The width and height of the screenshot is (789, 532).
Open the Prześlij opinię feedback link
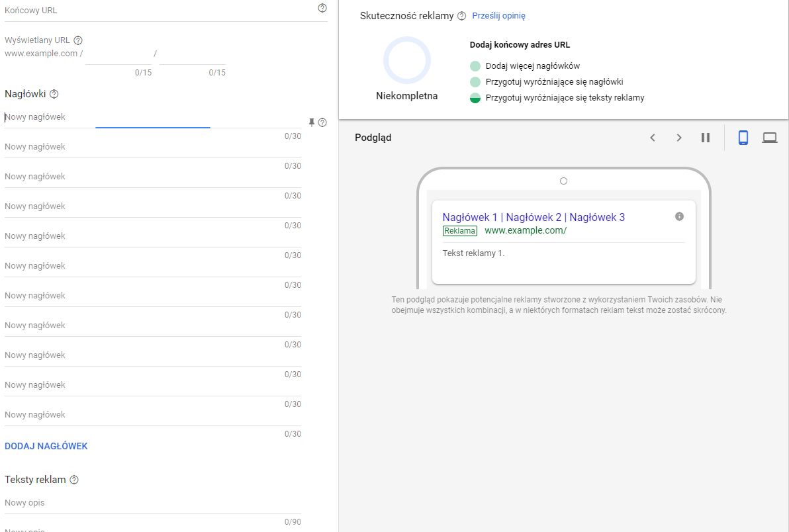click(499, 15)
